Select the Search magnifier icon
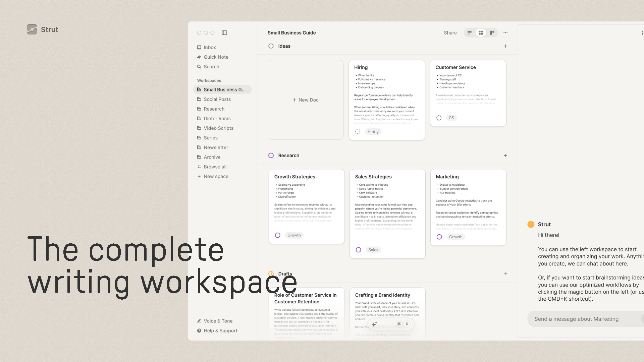 (199, 67)
